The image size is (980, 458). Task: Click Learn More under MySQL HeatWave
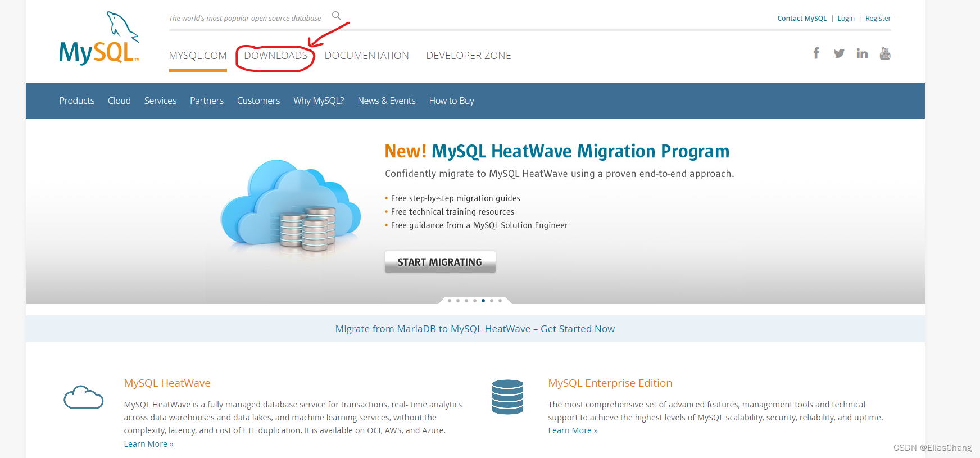148,444
